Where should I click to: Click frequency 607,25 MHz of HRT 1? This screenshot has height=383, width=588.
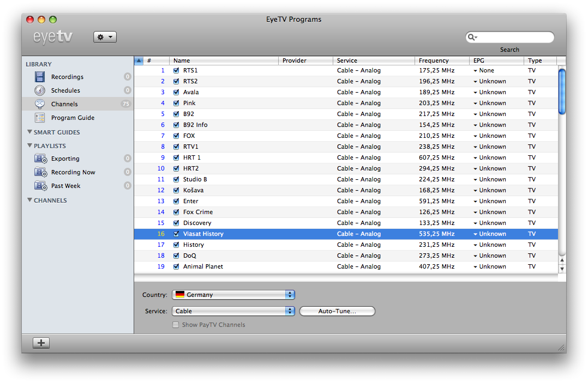point(436,157)
